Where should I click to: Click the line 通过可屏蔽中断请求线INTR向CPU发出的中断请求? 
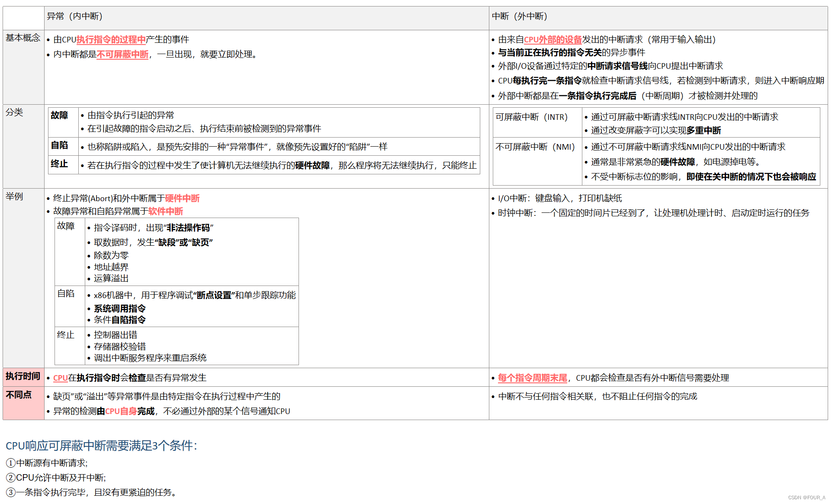(x=684, y=117)
